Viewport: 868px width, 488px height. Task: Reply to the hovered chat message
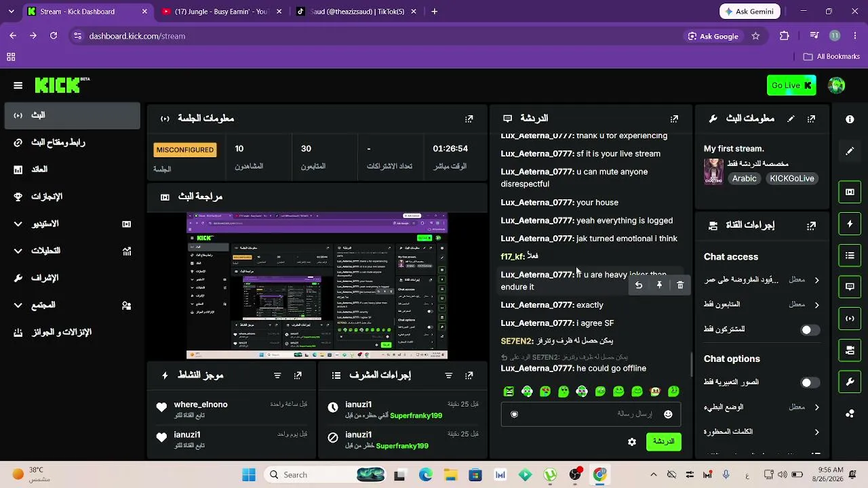(x=639, y=285)
